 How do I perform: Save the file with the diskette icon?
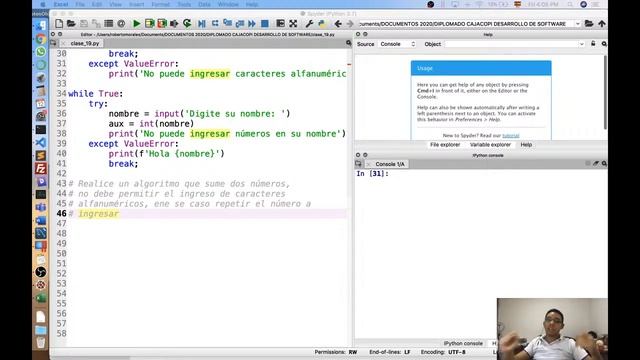(84, 24)
